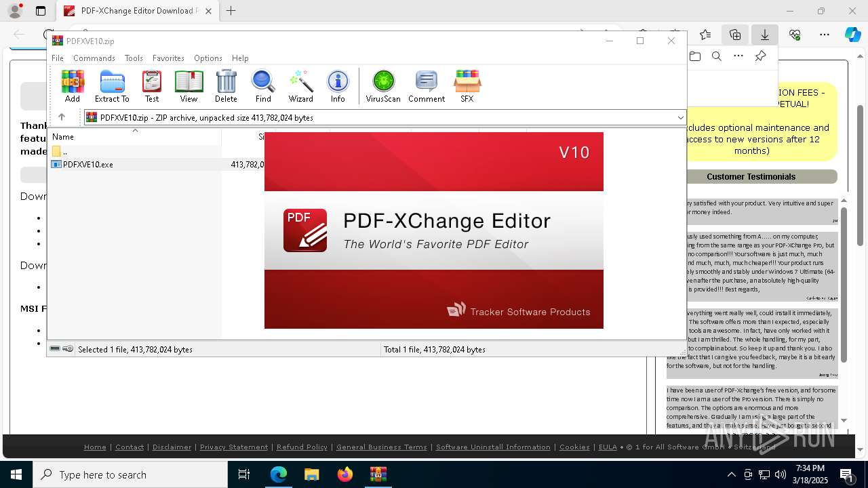The width and height of the screenshot is (868, 488).
Task: Open the Windows Start menu
Action: click(16, 474)
